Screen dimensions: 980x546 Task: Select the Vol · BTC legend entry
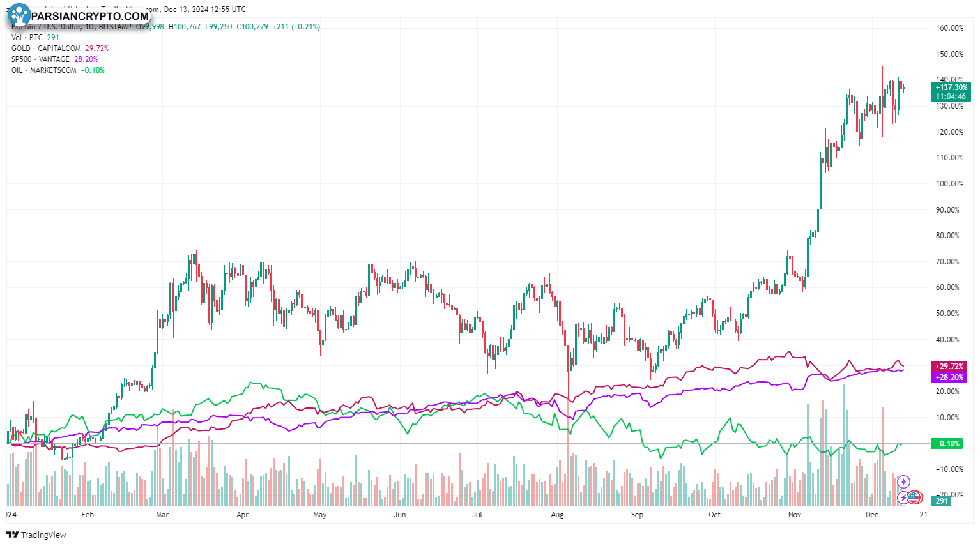[27, 38]
